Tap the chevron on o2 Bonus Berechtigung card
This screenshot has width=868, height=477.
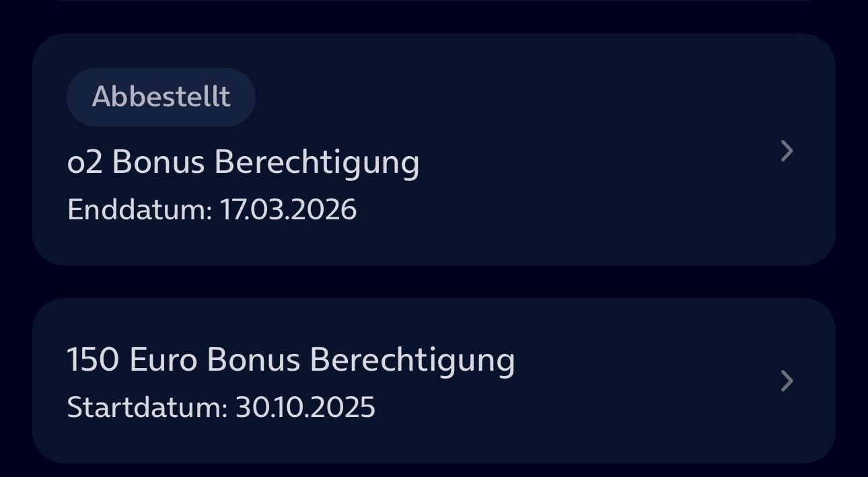[787, 151]
